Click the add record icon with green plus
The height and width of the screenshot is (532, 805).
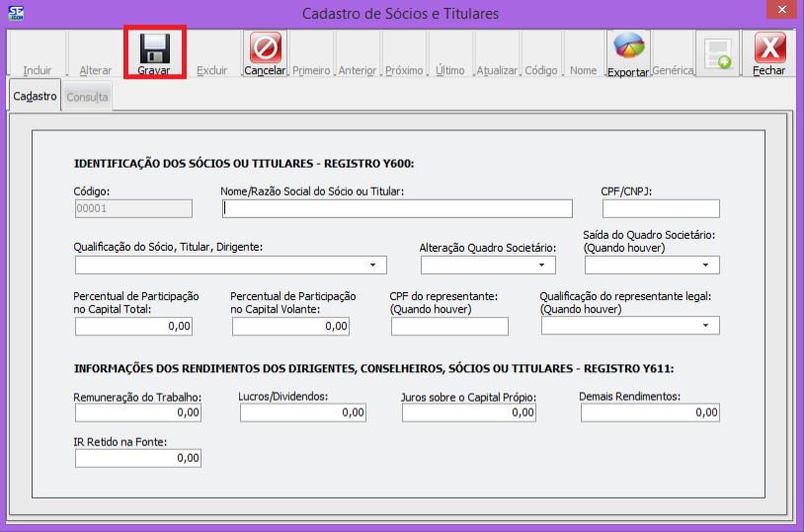(x=717, y=53)
